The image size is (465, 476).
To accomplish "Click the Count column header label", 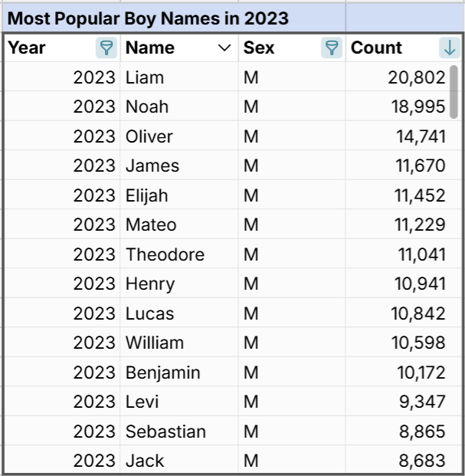I will [376, 48].
